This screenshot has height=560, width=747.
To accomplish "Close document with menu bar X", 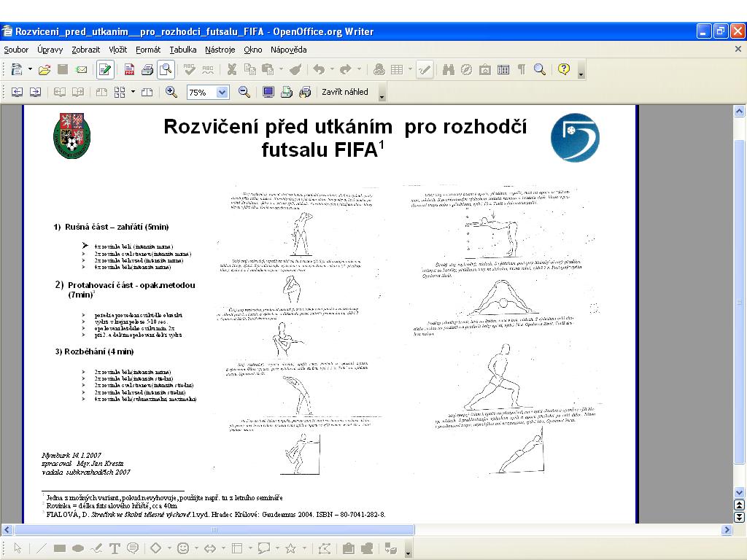I will click(x=738, y=49).
